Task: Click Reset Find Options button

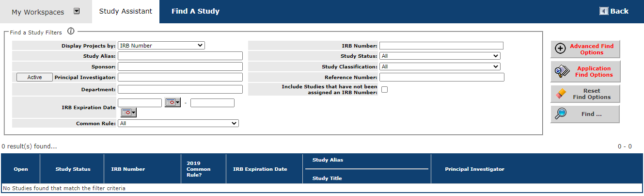Action: (x=585, y=94)
